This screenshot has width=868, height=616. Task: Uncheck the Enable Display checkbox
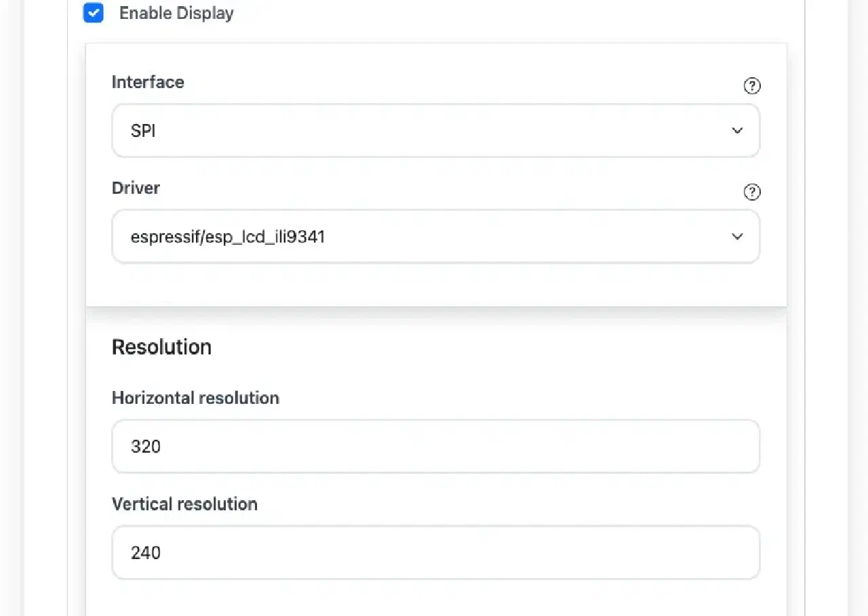point(94,13)
